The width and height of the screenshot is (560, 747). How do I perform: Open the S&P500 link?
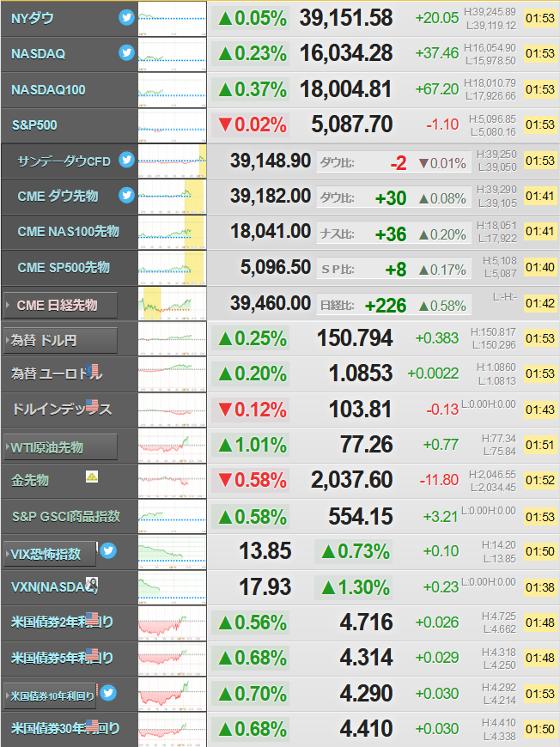pyautogui.click(x=34, y=125)
